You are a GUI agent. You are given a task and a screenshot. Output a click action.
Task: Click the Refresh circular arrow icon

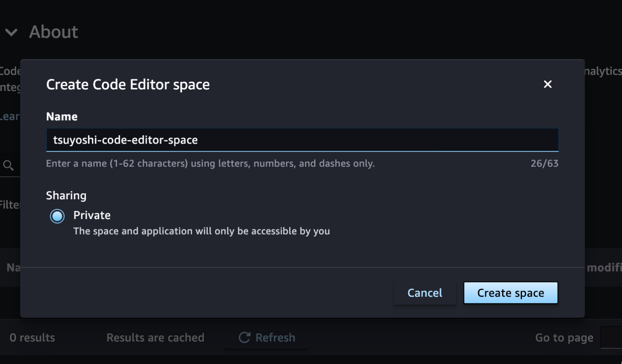pos(245,337)
